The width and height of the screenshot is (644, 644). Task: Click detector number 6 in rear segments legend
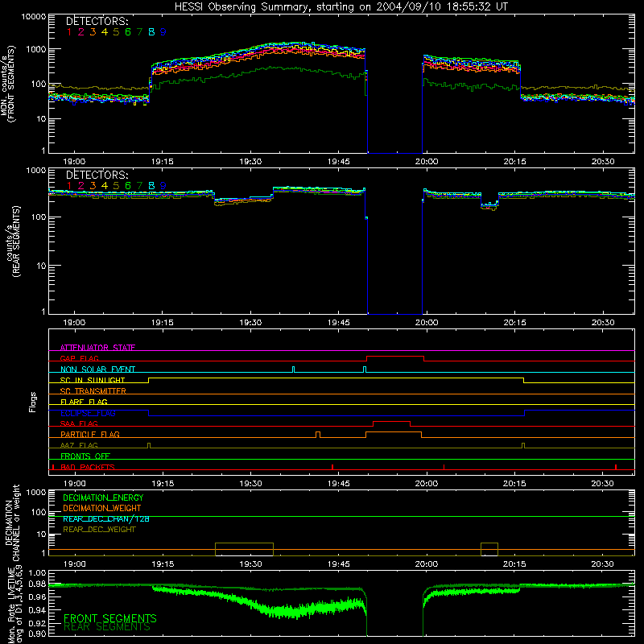[x=128, y=186]
